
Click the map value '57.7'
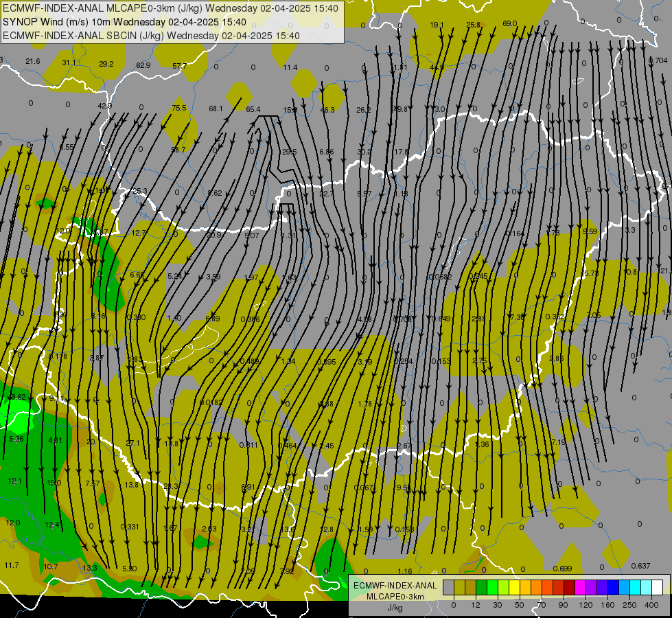tap(180, 66)
